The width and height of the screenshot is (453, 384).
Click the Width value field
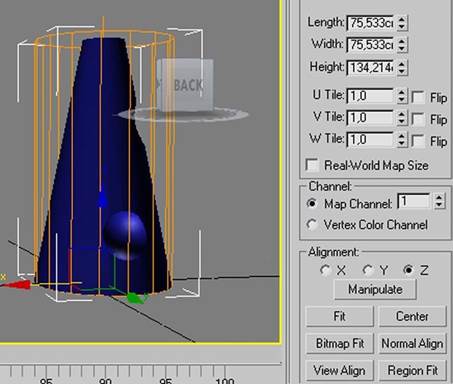pos(370,45)
